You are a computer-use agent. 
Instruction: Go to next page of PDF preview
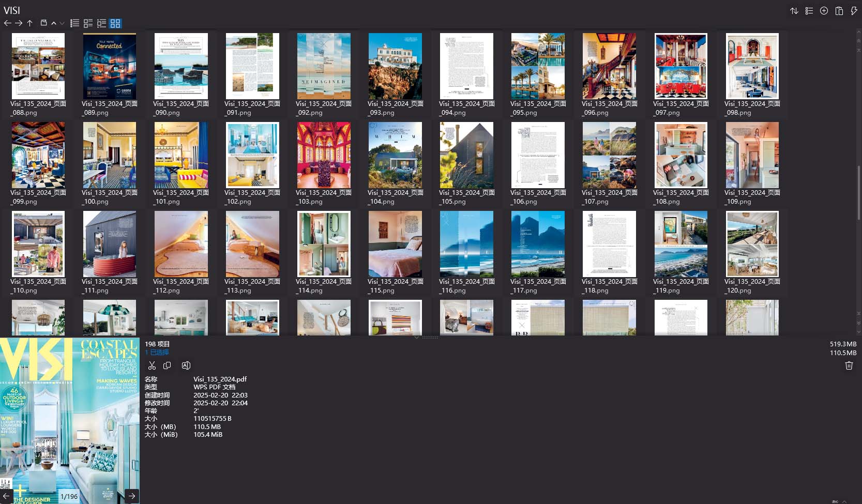point(132,496)
